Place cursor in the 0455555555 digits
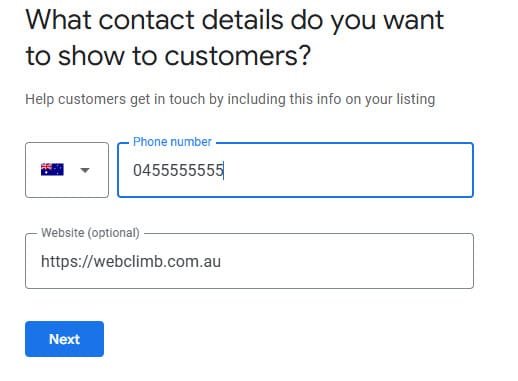 [x=178, y=170]
